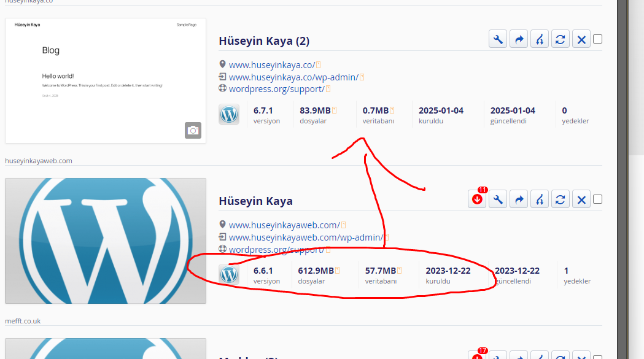Click the small icon next to 57.7MB
Image resolution: width=644 pixels, height=359 pixels.
(399, 270)
